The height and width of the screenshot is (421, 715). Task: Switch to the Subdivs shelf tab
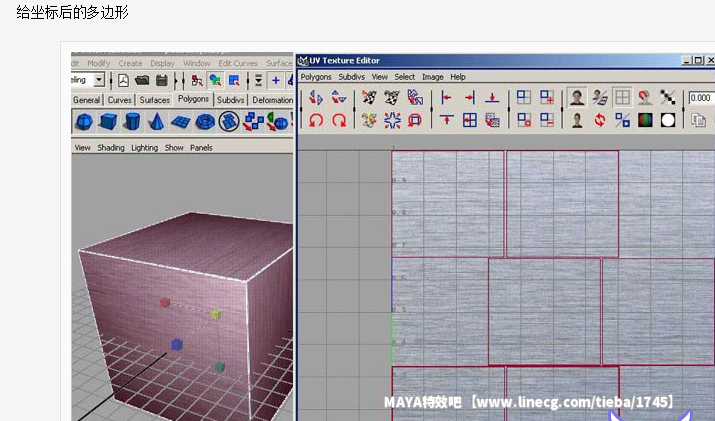(x=230, y=100)
